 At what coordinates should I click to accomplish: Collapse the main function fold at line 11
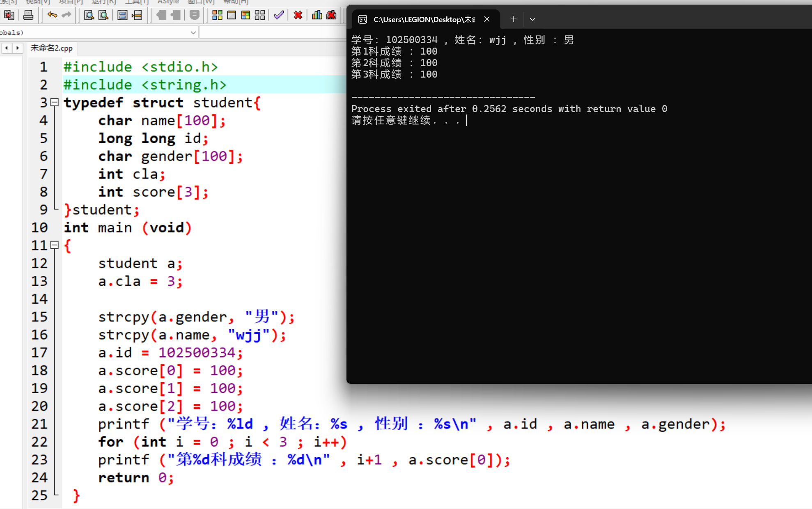[x=55, y=245]
